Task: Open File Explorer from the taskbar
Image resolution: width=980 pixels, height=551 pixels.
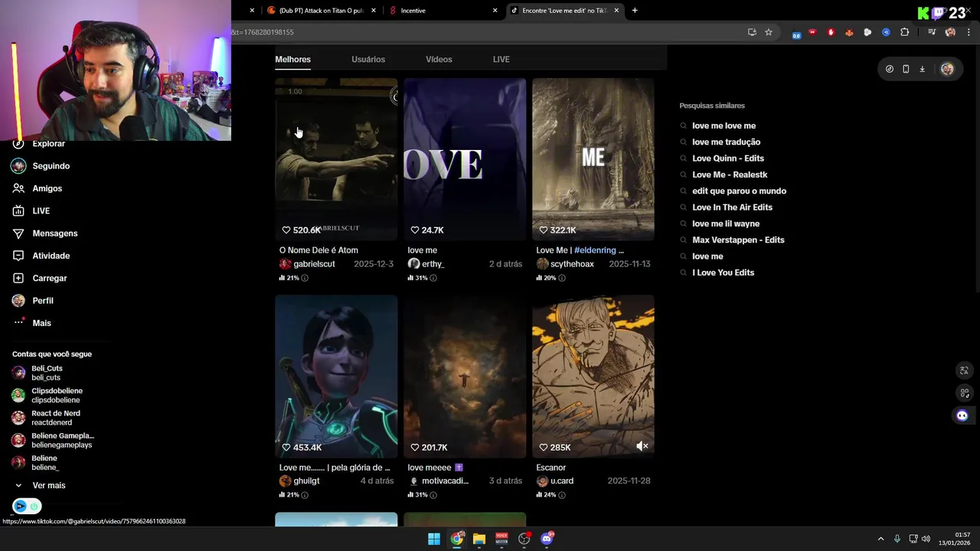Action: (479, 539)
